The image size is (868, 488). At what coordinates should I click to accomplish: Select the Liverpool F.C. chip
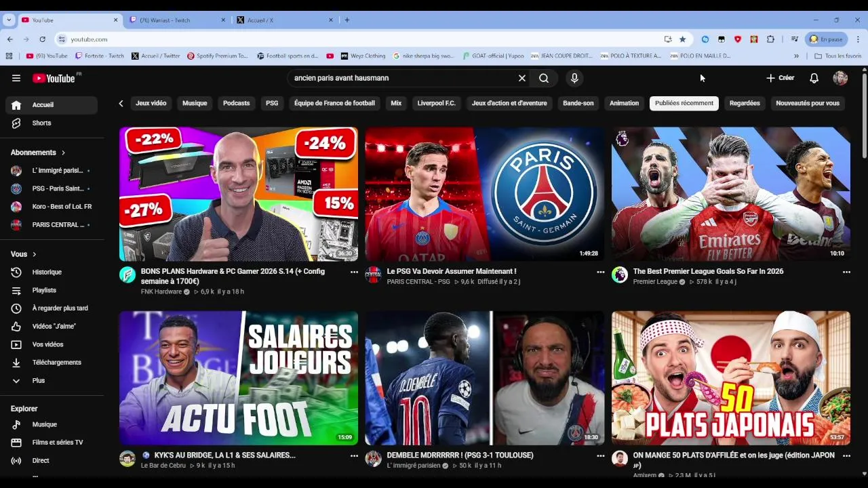(x=436, y=104)
